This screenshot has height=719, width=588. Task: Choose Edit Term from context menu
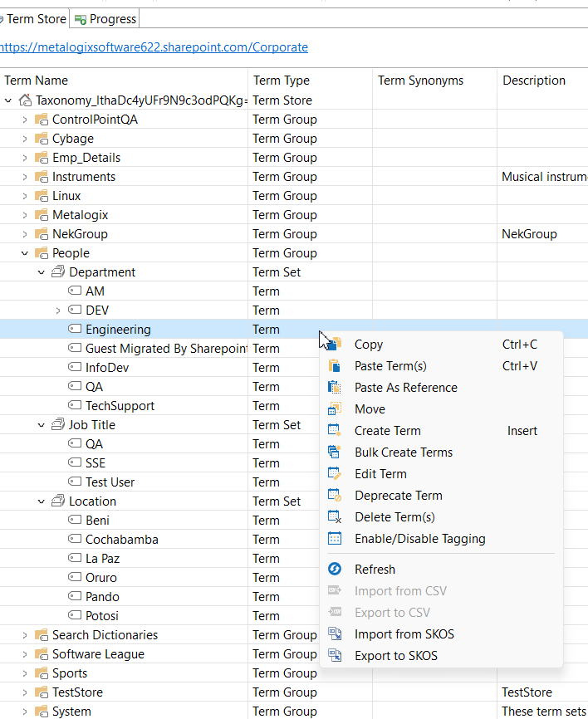(x=380, y=474)
